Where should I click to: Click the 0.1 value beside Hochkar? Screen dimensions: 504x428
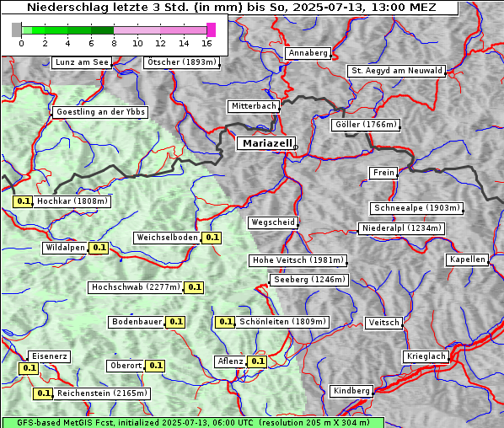coord(23,201)
